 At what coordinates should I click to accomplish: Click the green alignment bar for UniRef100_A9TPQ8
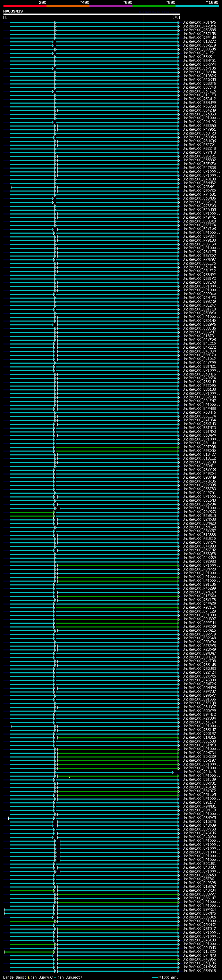(118, 447)
